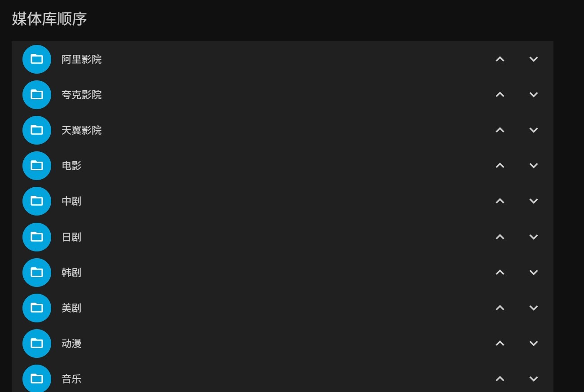Click the folder icon for 夸克影院
The height and width of the screenshot is (392, 584).
37,95
